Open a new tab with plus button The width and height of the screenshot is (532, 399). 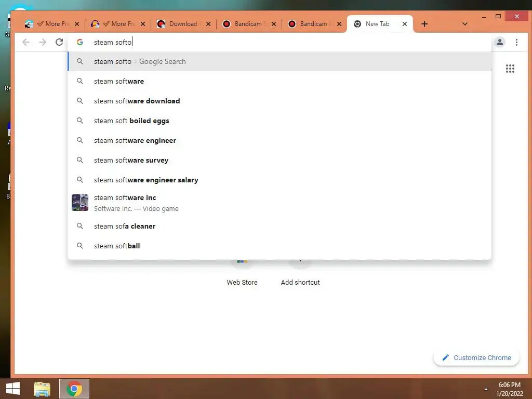pyautogui.click(x=424, y=24)
